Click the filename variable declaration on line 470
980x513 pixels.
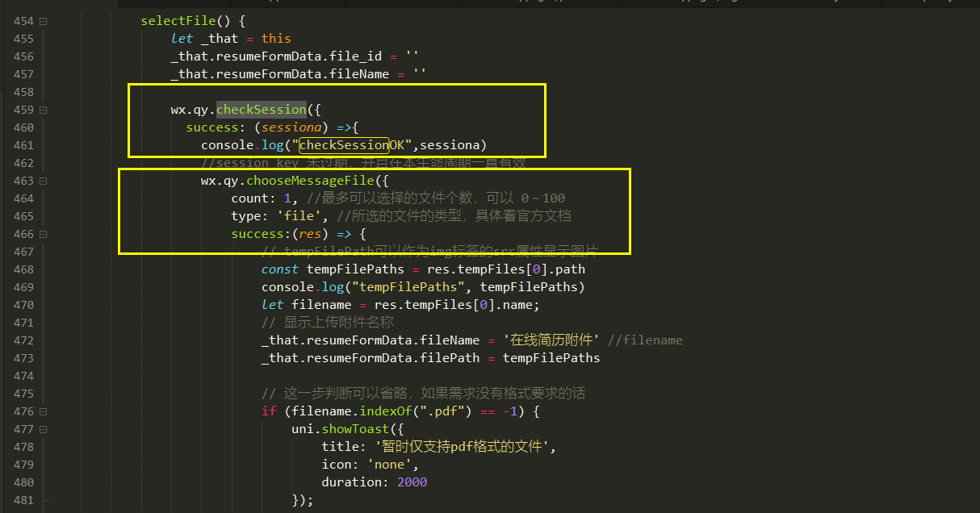(321, 304)
